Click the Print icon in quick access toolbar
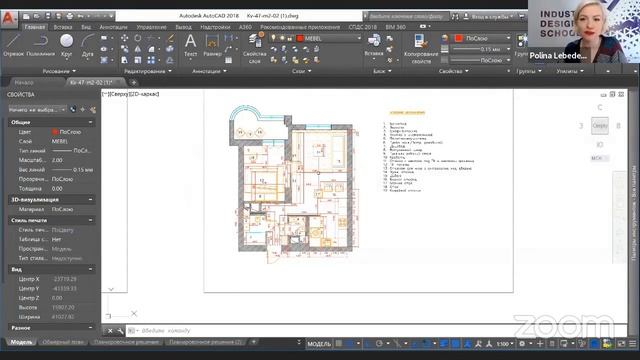Image resolution: width=640 pixels, height=360 pixels. (x=69, y=16)
